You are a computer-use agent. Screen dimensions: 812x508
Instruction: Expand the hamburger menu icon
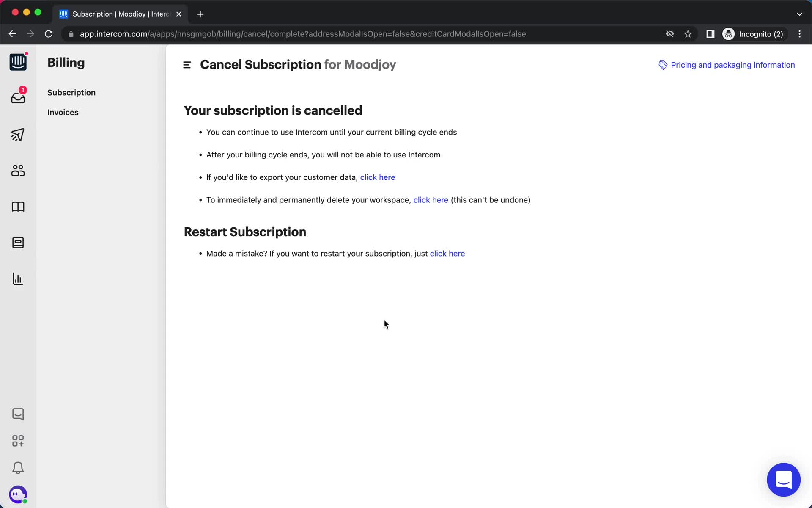[187, 65]
